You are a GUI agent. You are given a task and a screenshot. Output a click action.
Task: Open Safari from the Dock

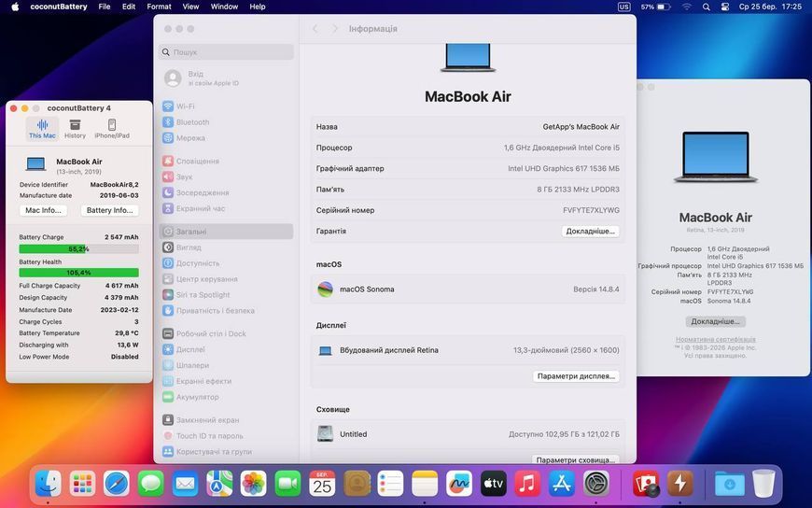pos(117,484)
